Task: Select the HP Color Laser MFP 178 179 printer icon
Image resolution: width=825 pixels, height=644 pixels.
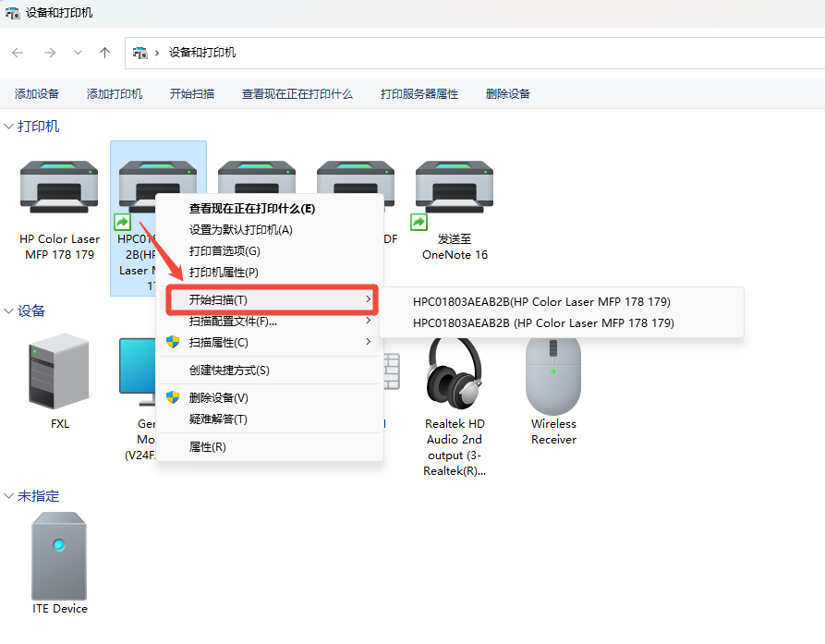Action: coord(59,187)
